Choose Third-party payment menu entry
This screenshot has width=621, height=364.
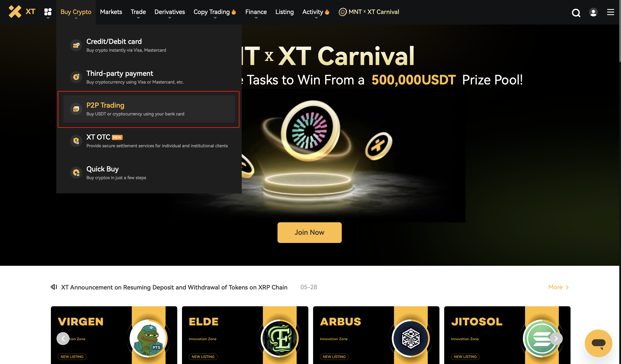(x=149, y=77)
